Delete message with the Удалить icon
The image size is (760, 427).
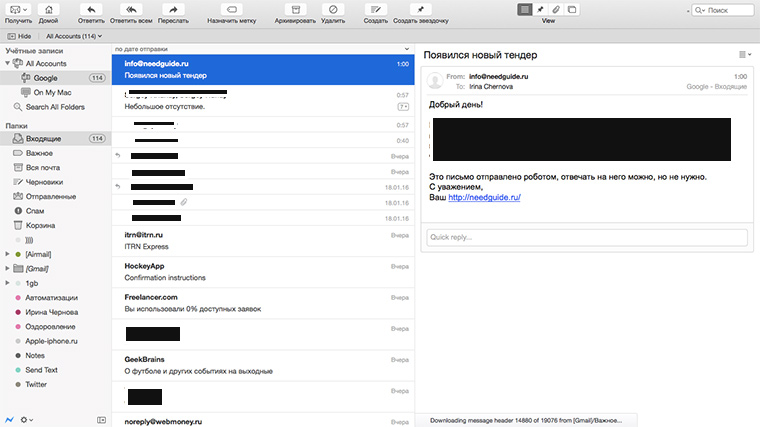point(333,9)
